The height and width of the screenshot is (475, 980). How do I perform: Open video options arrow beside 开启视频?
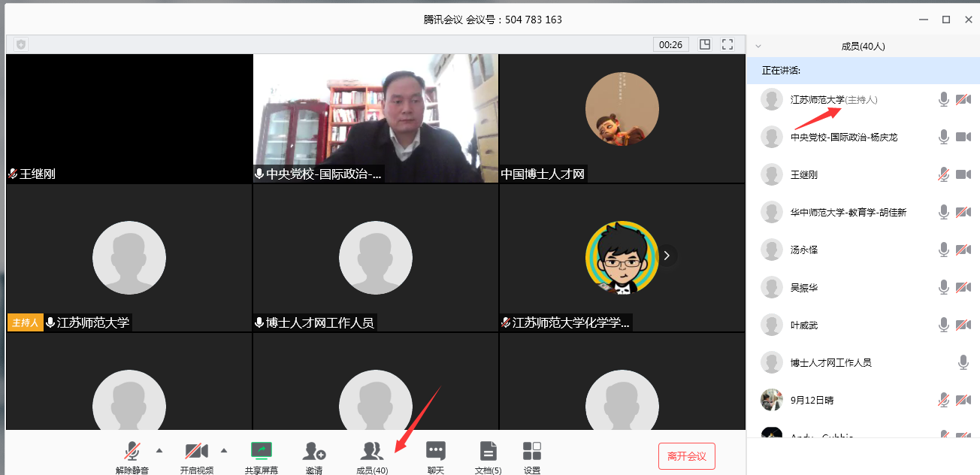click(223, 451)
